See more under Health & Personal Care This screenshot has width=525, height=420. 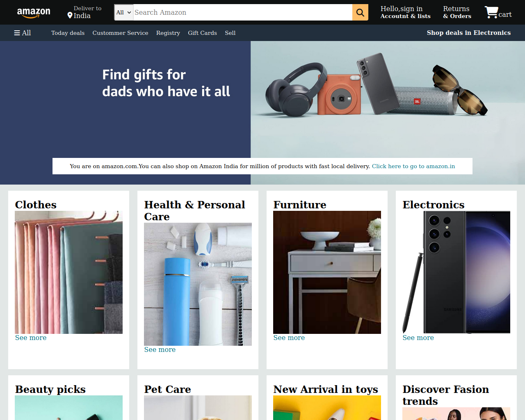[x=160, y=349]
